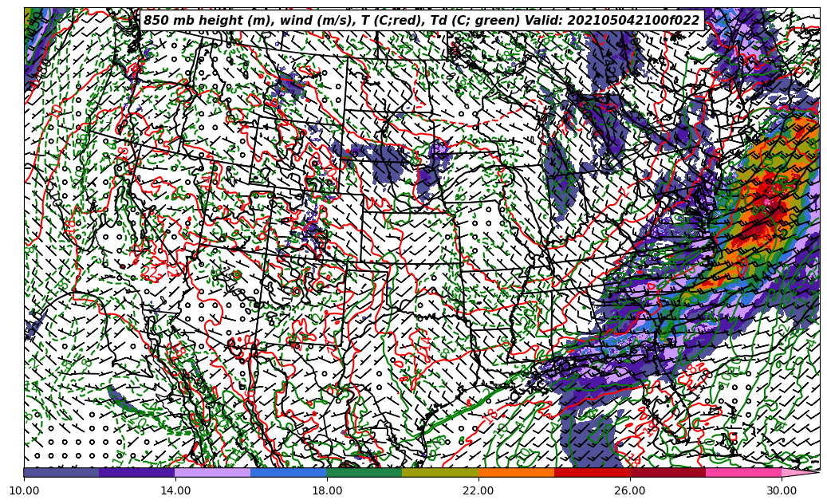Select the hot pink 28–30 colorbar segment
Image resolution: width=827 pixels, height=504 pixels.
coord(744,472)
